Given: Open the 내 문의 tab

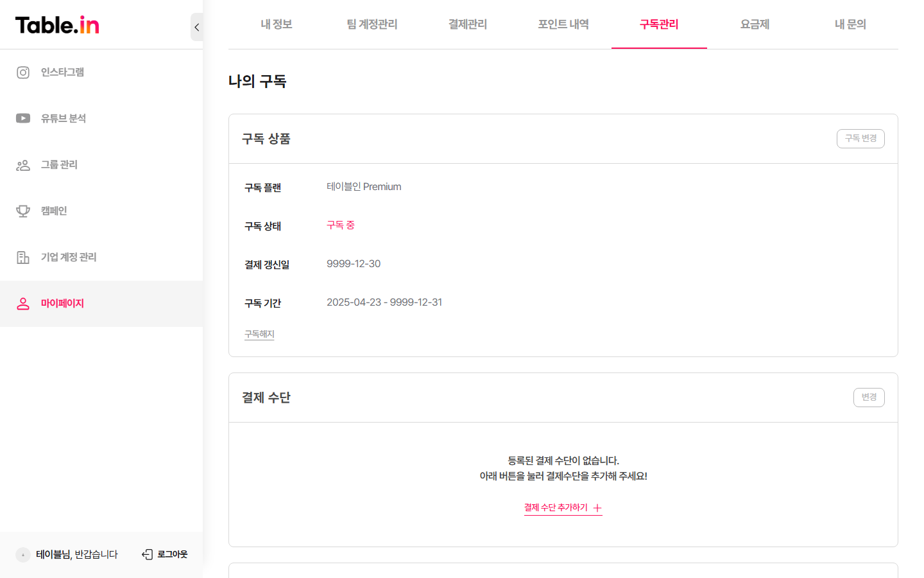Looking at the screenshot, I should 850,24.
